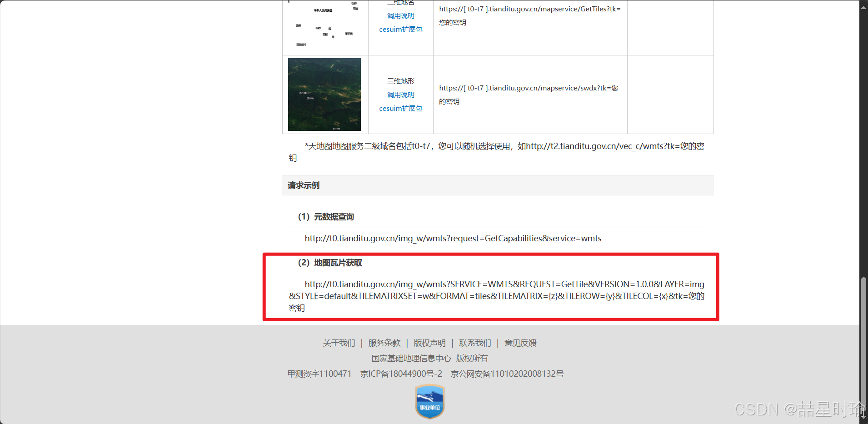
Task: Open 调用说明 link in the 三维地名 row
Action: coord(400,15)
